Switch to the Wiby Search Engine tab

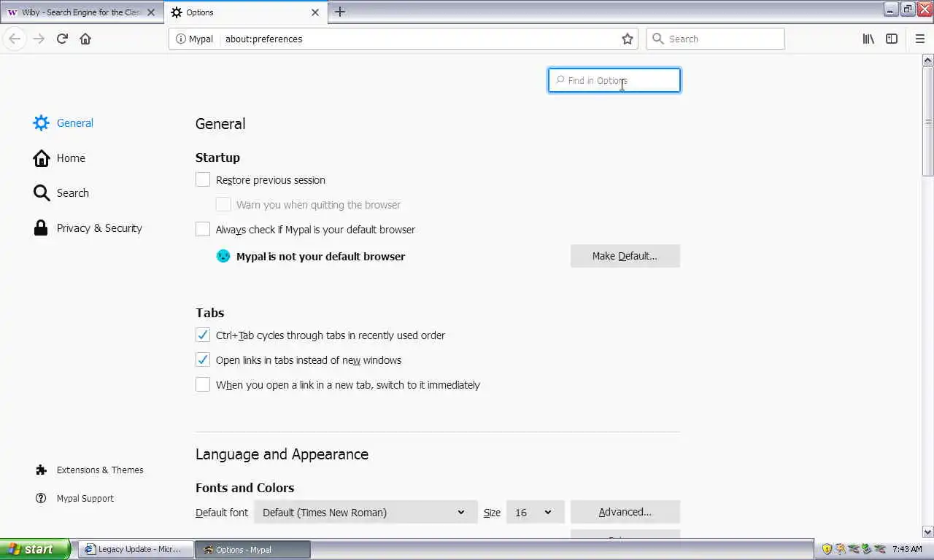[x=82, y=12]
